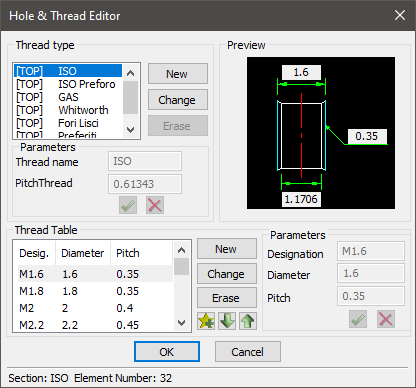Viewport: 416px width, 388px height.
Task: Confirm the dialog with OK
Action: (x=167, y=352)
